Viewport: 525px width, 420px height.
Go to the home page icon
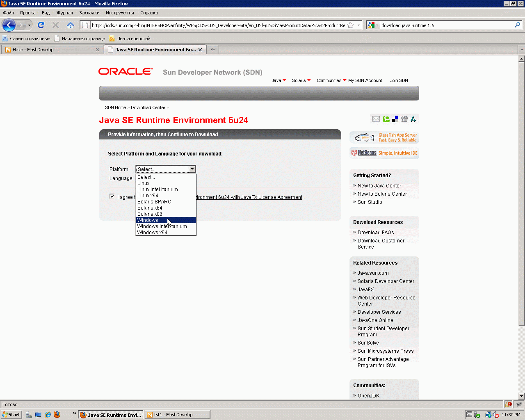tap(71, 25)
